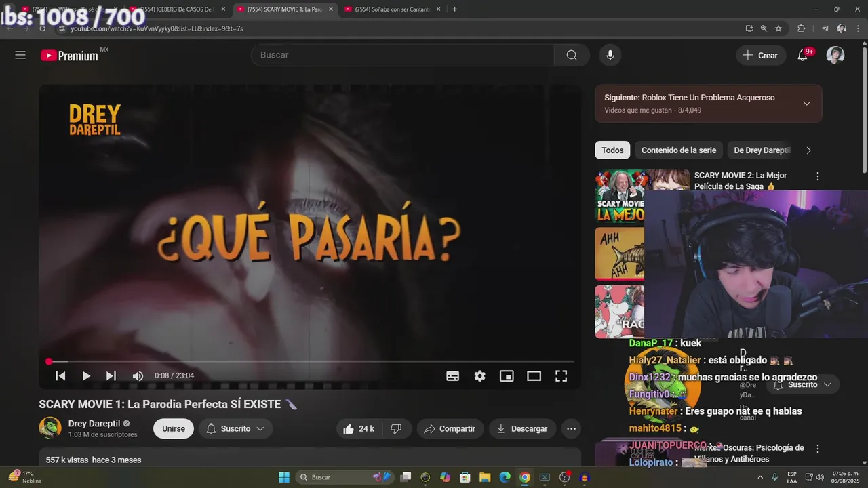Switch to theater mode
The height and width of the screenshot is (488, 868).
[x=534, y=375]
